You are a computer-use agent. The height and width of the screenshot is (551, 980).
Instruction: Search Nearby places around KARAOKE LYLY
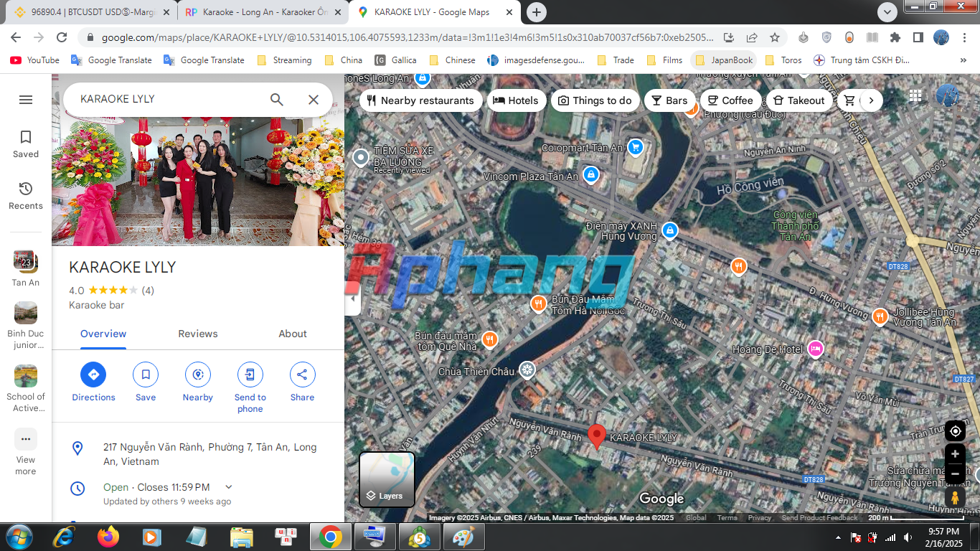198,382
